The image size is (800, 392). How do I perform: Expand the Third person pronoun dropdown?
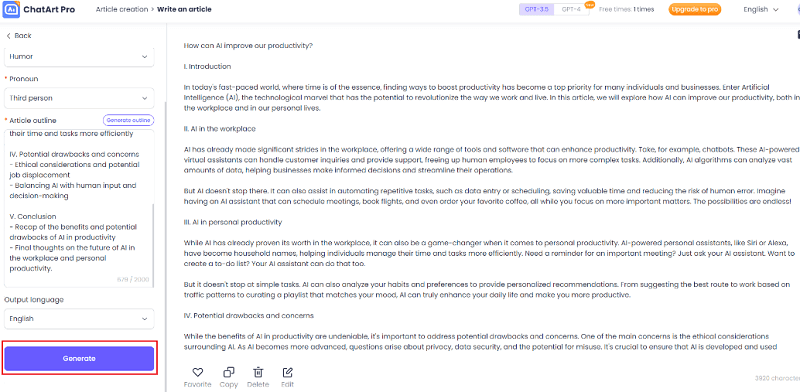coord(79,98)
